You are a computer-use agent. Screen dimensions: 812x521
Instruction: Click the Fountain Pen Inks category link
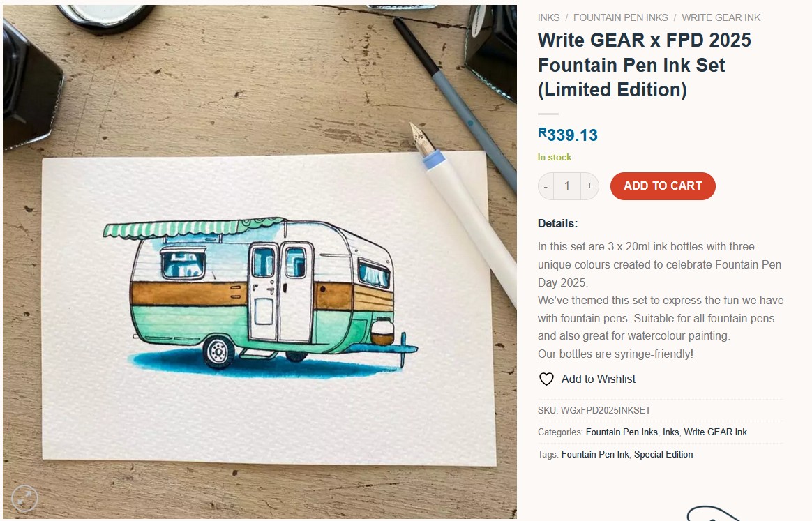[x=622, y=432]
